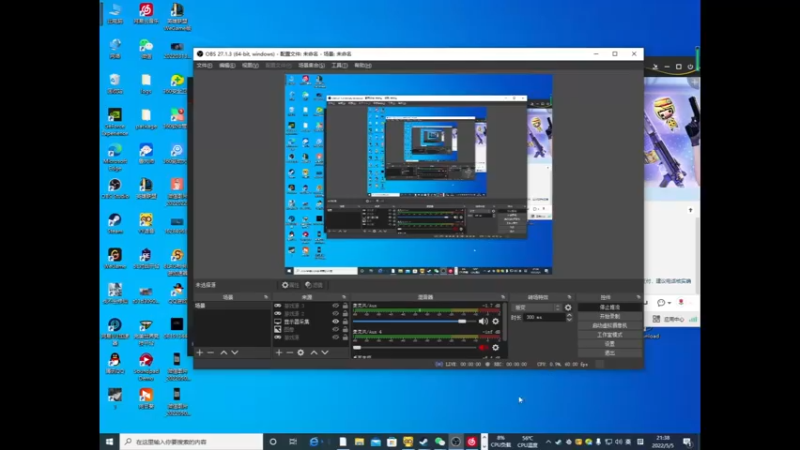Open source properties with the gear icon in the Sources dock
Screen dimensions: 800x450
[x=301, y=353]
